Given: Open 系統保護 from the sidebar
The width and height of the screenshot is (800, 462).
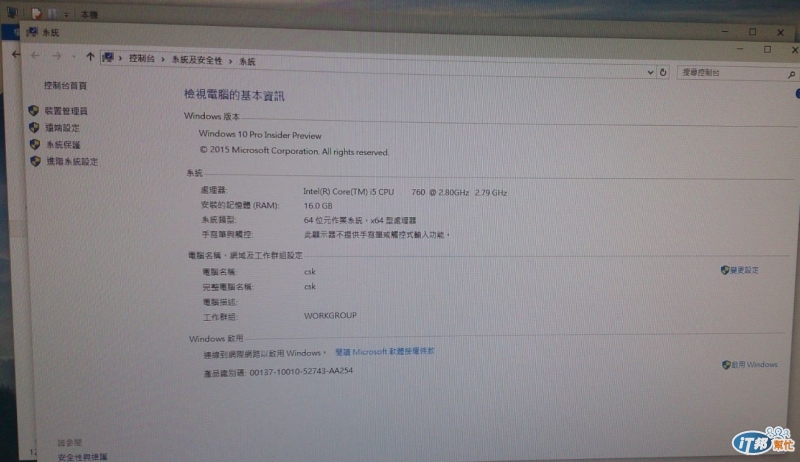Looking at the screenshot, I should [x=63, y=145].
